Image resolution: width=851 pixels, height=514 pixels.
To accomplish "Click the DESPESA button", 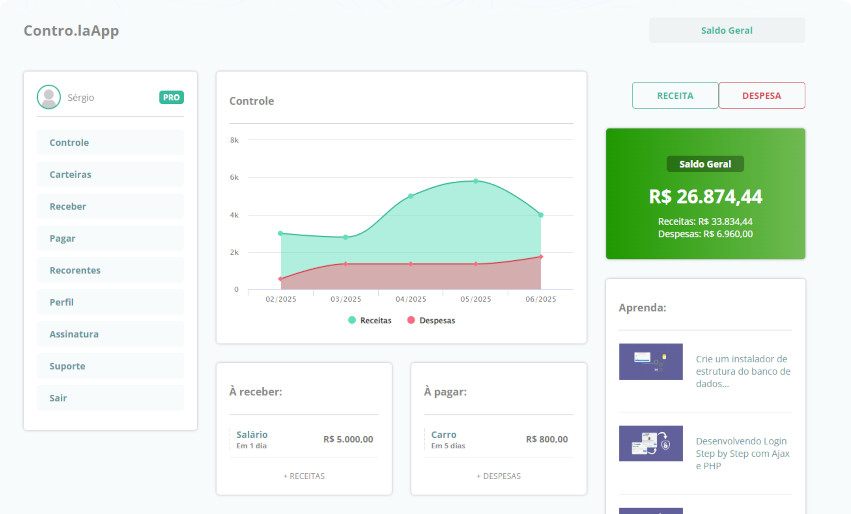I will pos(762,96).
